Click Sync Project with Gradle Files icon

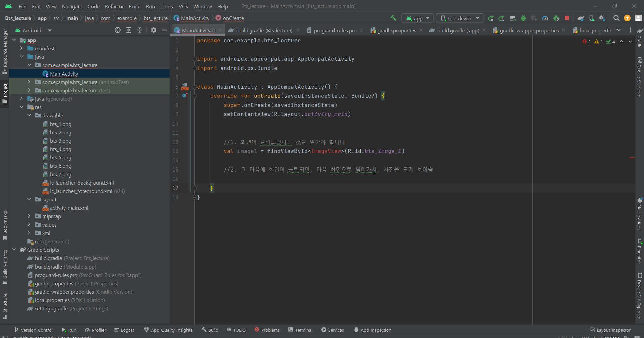[581, 18]
